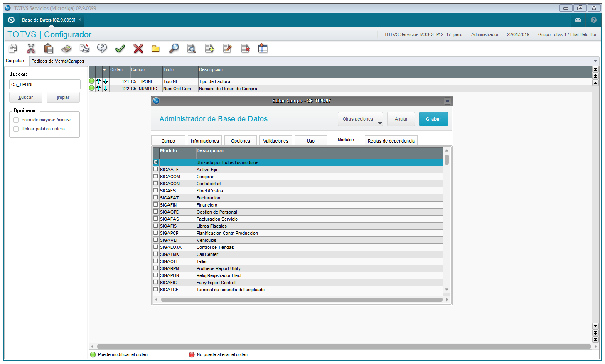Click the view document magnifier icon

(192, 49)
